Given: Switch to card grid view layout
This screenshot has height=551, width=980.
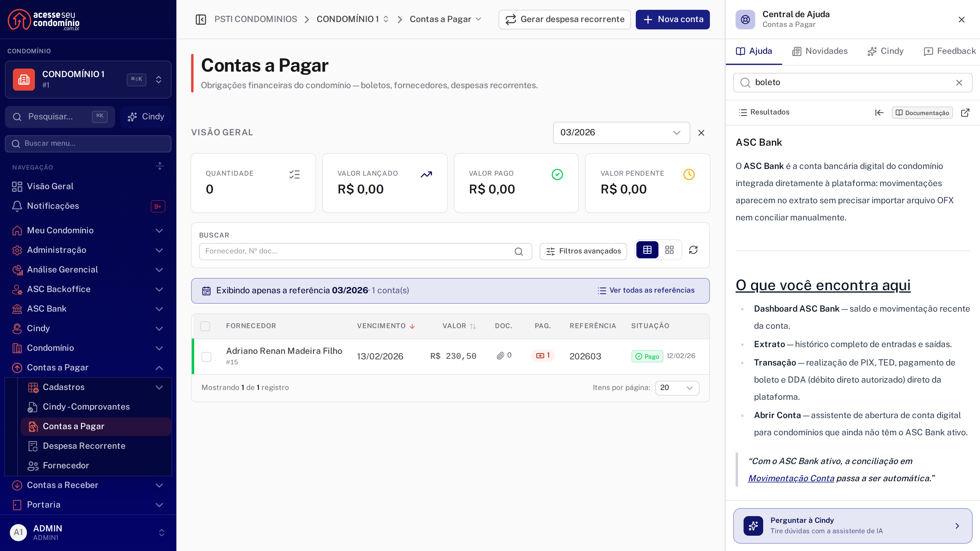Looking at the screenshot, I should point(669,250).
